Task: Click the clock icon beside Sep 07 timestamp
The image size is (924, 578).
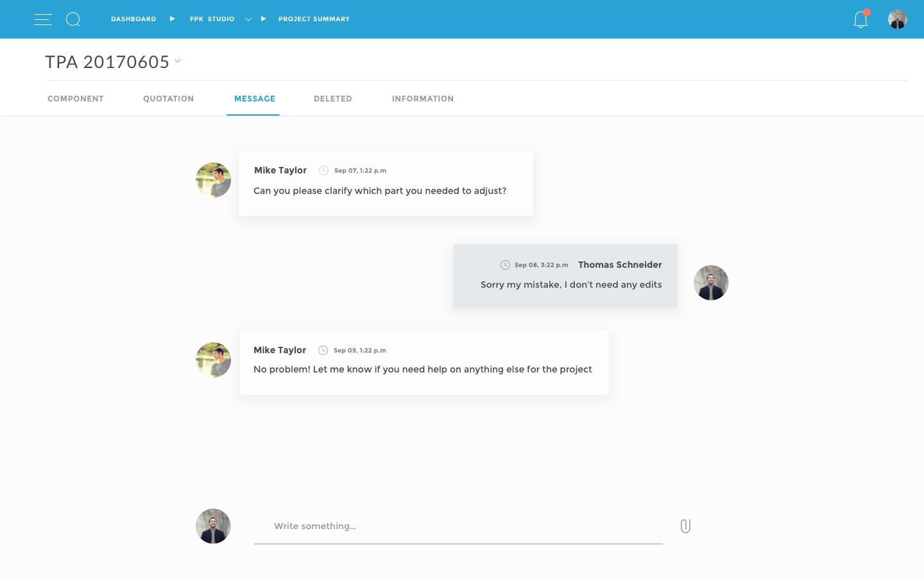Action: 324,170
